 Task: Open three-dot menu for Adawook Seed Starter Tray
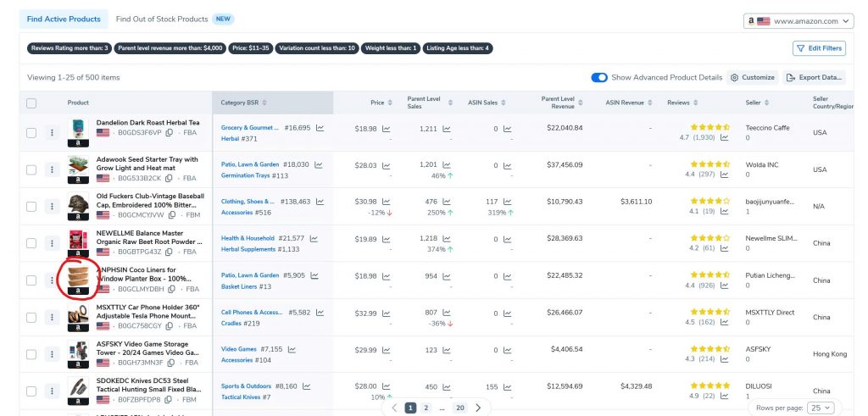tap(52, 169)
